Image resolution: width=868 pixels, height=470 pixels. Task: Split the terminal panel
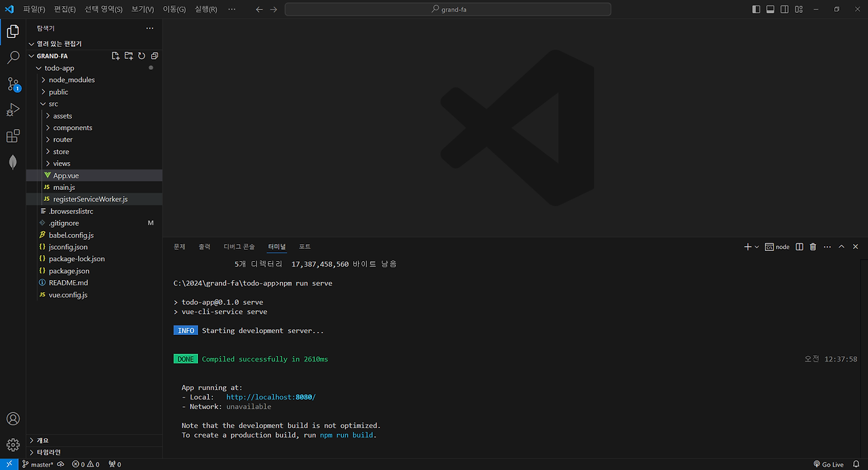point(799,247)
